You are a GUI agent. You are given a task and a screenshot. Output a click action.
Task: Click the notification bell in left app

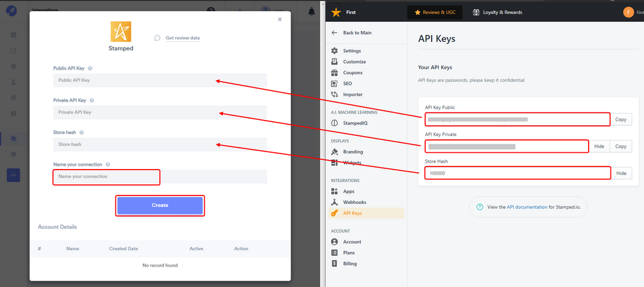point(312,12)
